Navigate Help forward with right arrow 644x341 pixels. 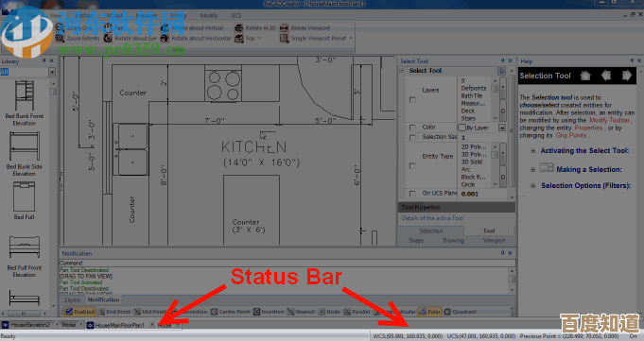[627, 76]
